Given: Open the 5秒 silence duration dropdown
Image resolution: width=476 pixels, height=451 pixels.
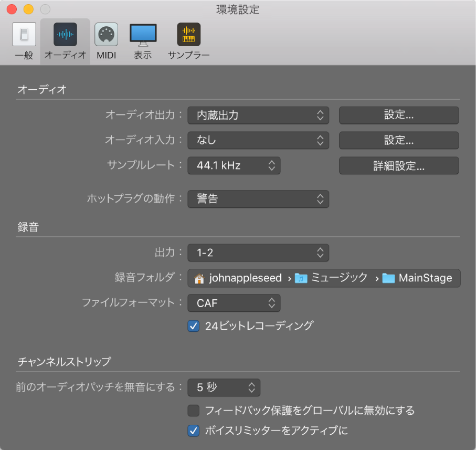Looking at the screenshot, I should 224,387.
